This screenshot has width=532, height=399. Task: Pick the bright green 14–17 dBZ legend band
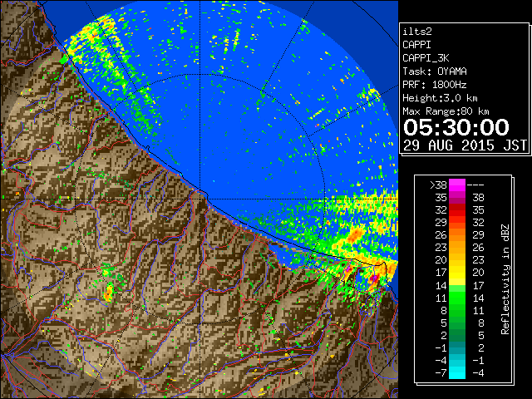(x=457, y=285)
